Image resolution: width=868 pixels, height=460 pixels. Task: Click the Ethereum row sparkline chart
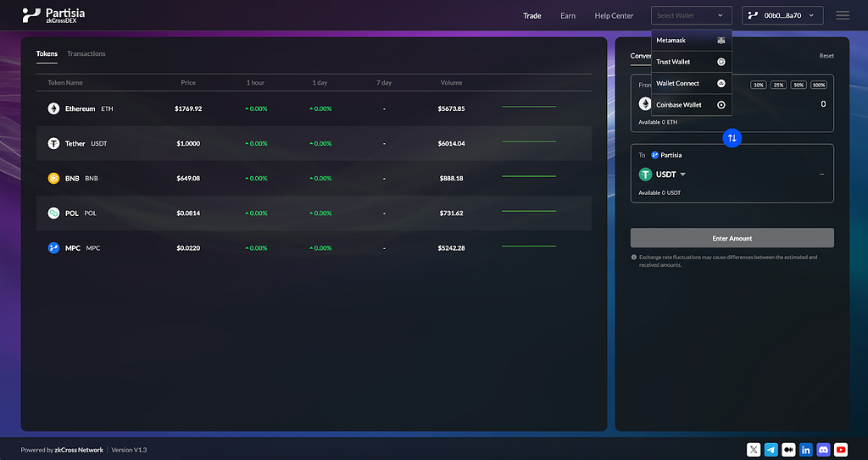[529, 106]
